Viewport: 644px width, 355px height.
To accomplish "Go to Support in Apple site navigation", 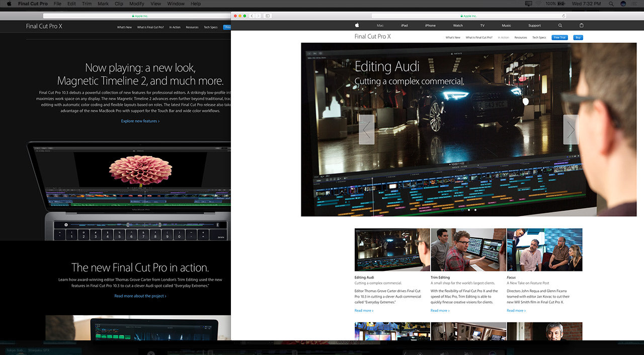I will (x=534, y=25).
